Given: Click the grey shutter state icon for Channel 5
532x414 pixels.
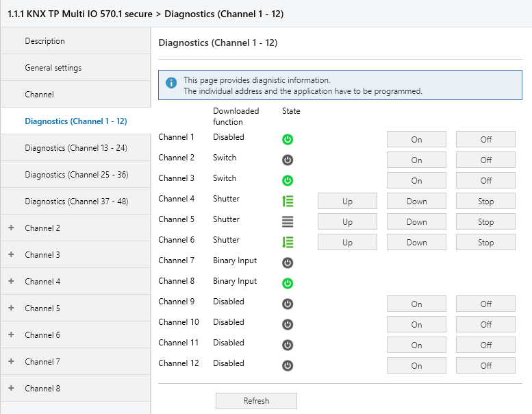Looking at the screenshot, I should click(288, 221).
